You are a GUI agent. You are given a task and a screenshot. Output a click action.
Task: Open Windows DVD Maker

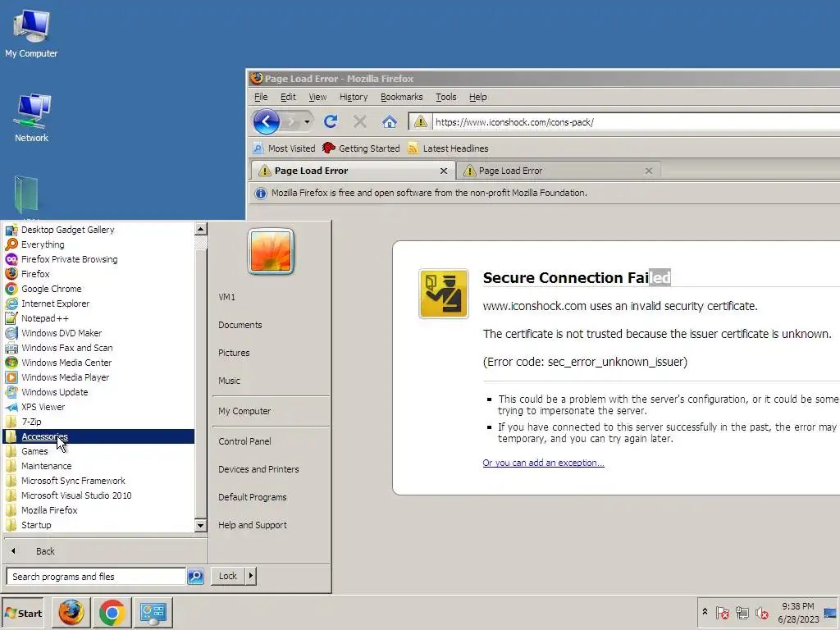pos(98,333)
